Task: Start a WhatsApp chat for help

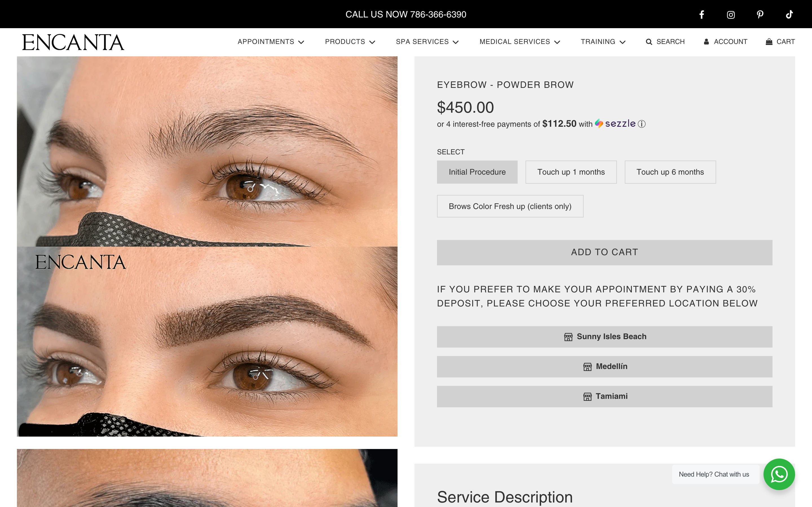Action: coord(779,474)
